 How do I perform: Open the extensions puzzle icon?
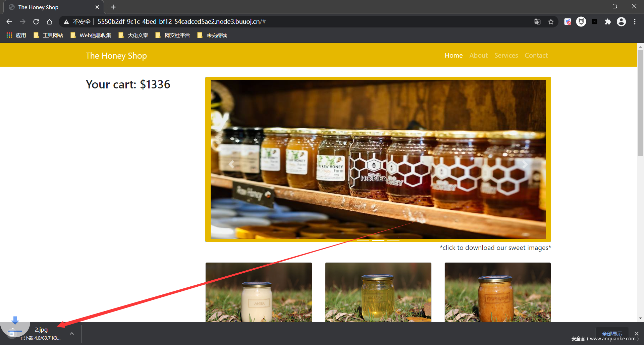pos(608,22)
